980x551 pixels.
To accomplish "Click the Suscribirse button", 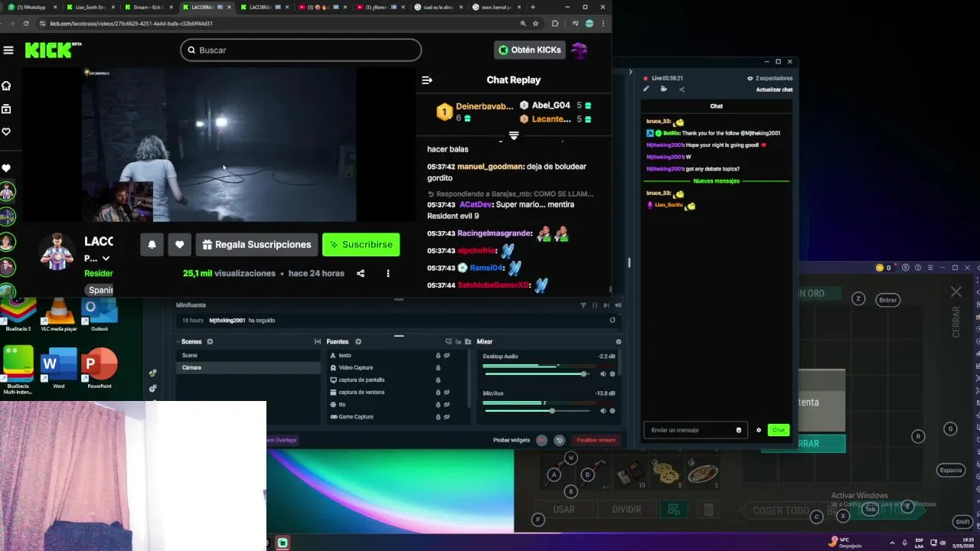I will click(361, 244).
